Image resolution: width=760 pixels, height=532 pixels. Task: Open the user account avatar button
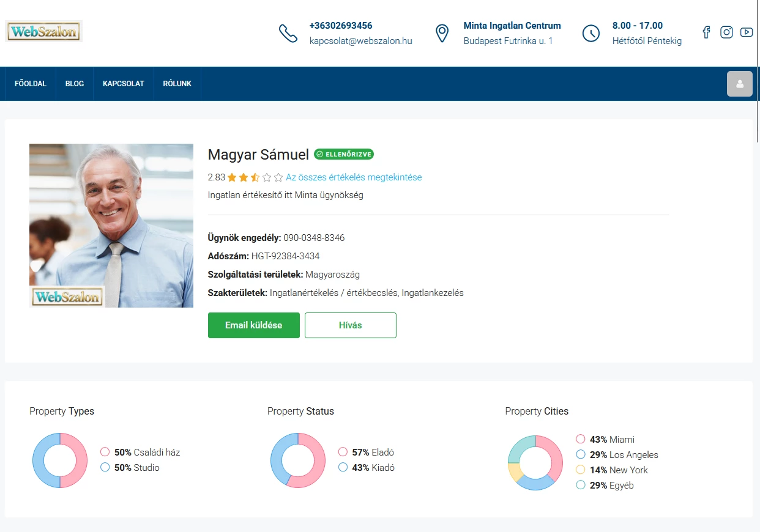739,84
